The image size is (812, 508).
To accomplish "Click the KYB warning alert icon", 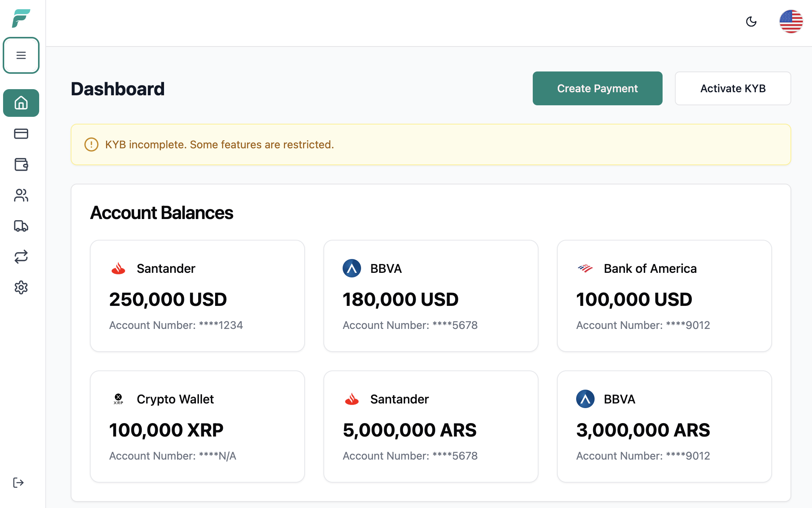I will [x=91, y=144].
